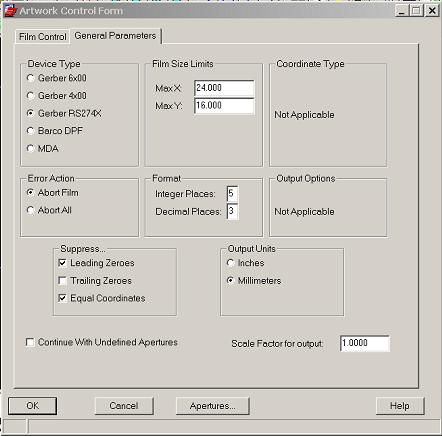Click the Artwork Control Form title bar icon

pos(10,11)
